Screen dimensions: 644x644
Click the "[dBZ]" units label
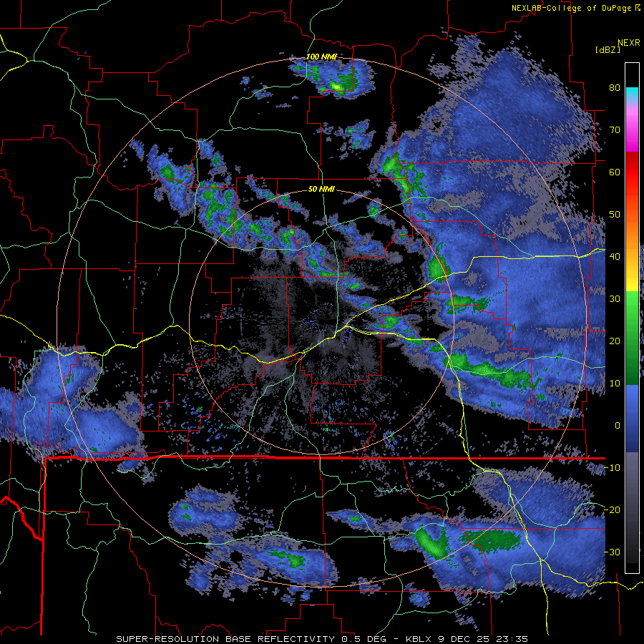pos(608,50)
